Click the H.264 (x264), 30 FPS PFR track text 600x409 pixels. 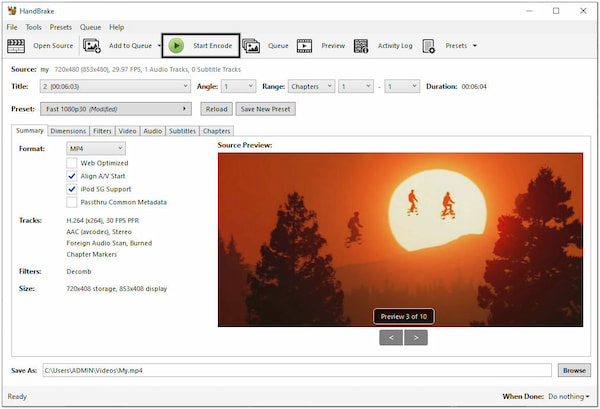[x=103, y=220]
